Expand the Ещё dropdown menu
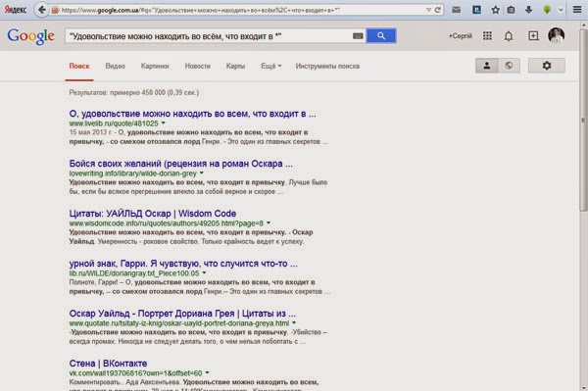The height and width of the screenshot is (391, 588). point(271,66)
